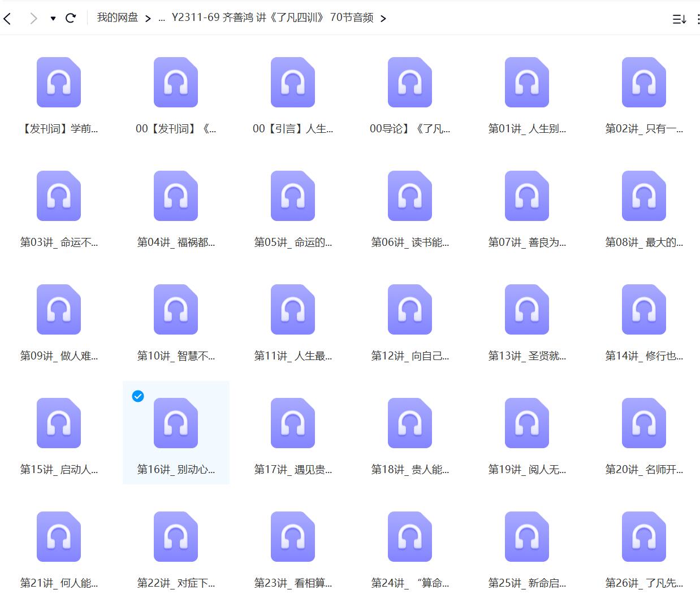Open audio file 00【引言】人生...
The image size is (700, 607).
(292, 83)
